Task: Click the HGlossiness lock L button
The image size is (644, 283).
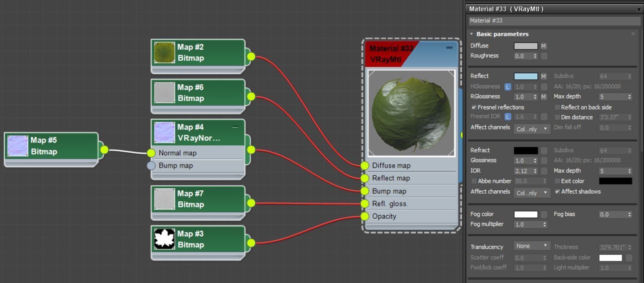Action: (x=508, y=87)
